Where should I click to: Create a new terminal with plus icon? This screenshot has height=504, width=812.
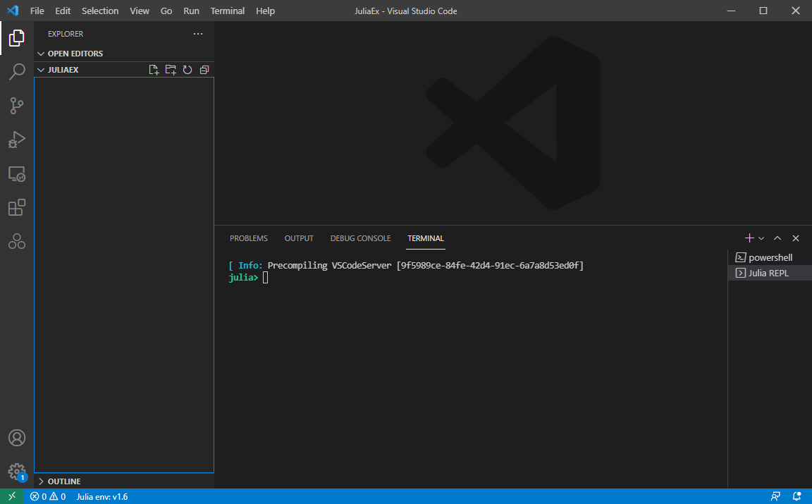tap(749, 238)
